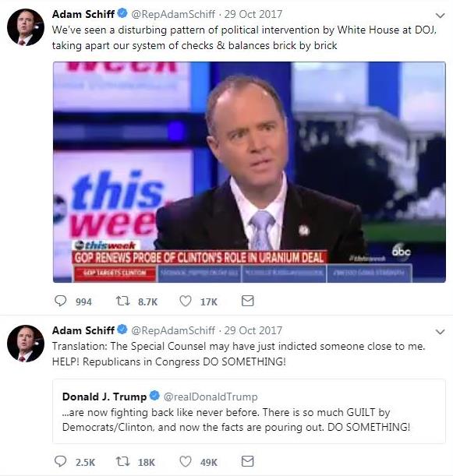This screenshot has height=476, width=453.
Task: Like the tweet with 17K likes
Action: coord(186,301)
